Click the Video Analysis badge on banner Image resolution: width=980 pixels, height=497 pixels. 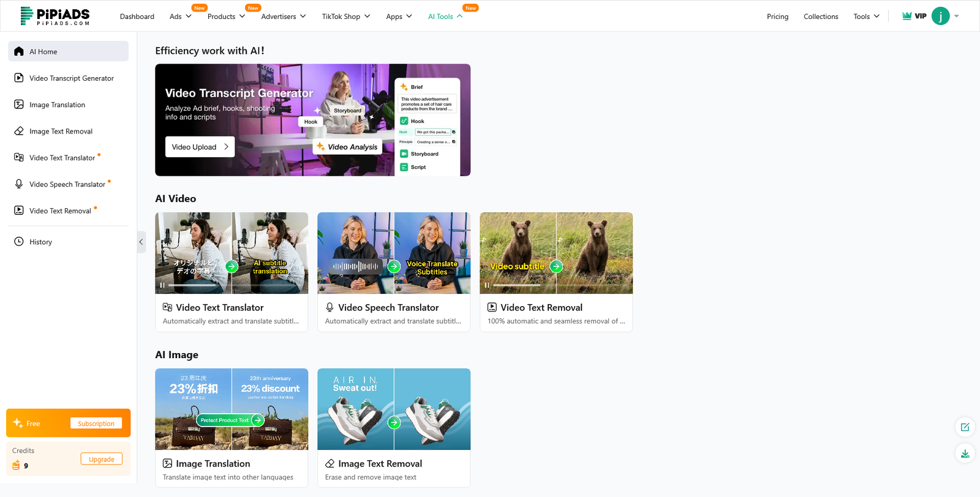(x=347, y=147)
